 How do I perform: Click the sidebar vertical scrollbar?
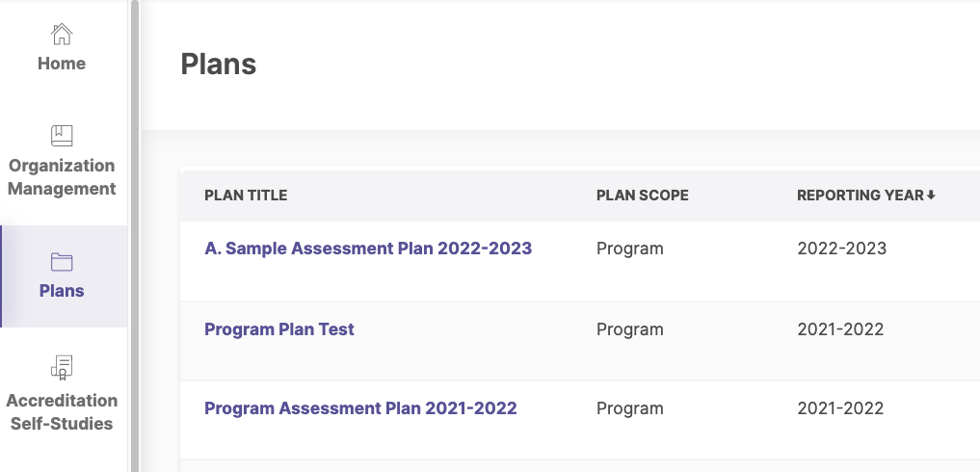(134, 236)
